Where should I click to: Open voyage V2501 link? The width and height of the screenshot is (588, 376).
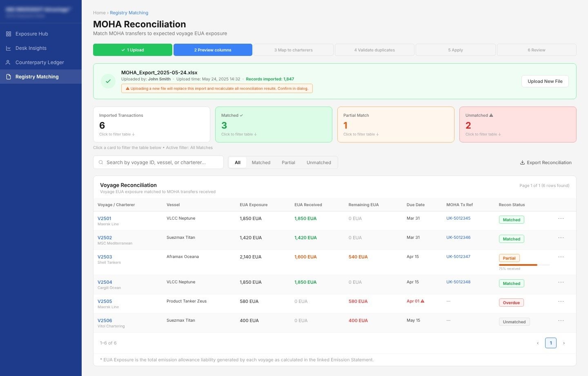[x=105, y=218]
